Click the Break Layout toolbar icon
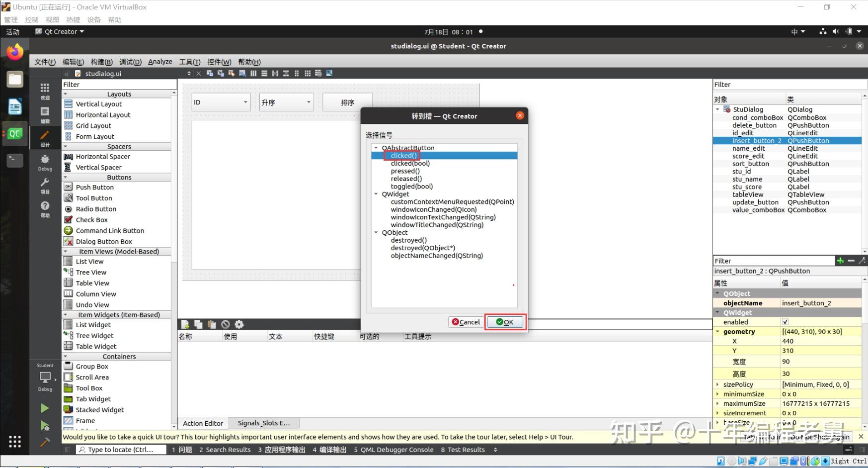This screenshot has height=468, width=868. 318,73
